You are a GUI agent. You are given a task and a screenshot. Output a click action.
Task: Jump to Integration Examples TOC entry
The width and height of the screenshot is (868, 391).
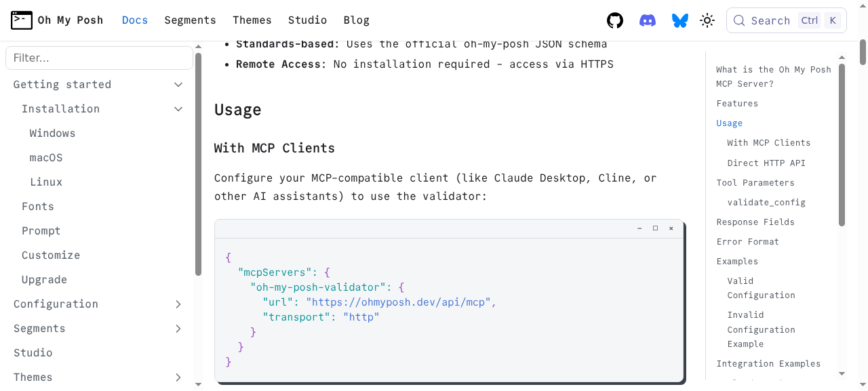coord(768,364)
